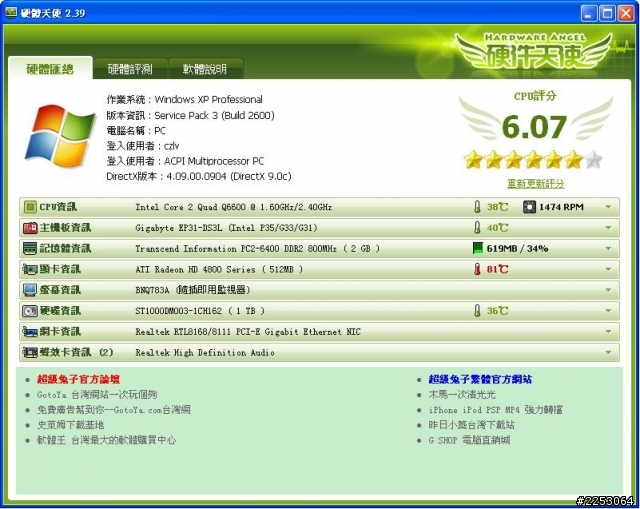
Task: Click the Intel Core 2 Quad Q6600 text
Action: tap(234, 207)
